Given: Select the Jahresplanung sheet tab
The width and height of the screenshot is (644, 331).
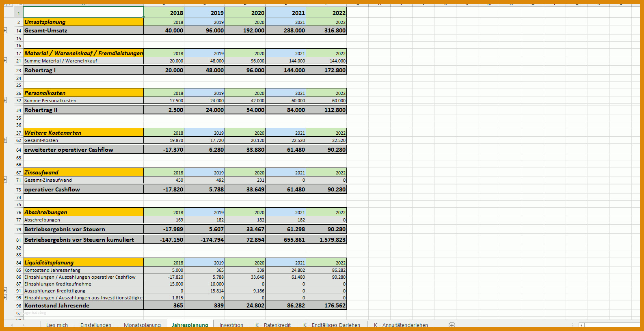Looking at the screenshot, I should coord(190,325).
